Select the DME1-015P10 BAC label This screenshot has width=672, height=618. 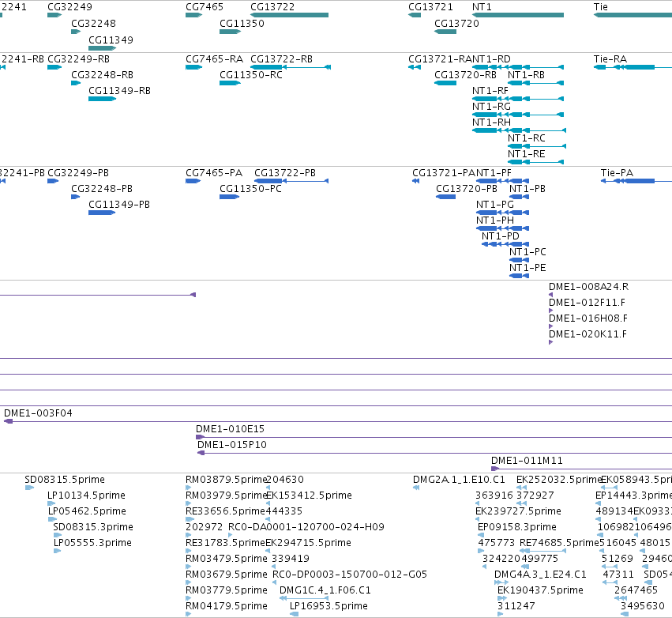[232, 445]
